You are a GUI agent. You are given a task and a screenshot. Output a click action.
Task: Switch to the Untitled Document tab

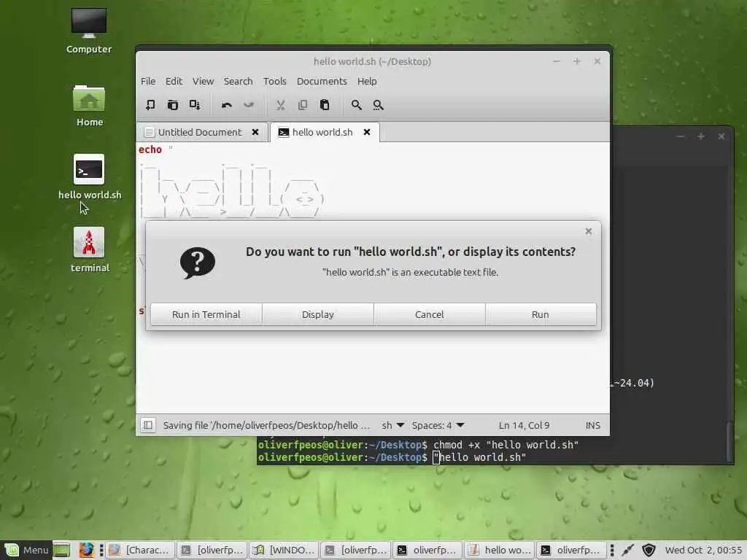tap(200, 133)
